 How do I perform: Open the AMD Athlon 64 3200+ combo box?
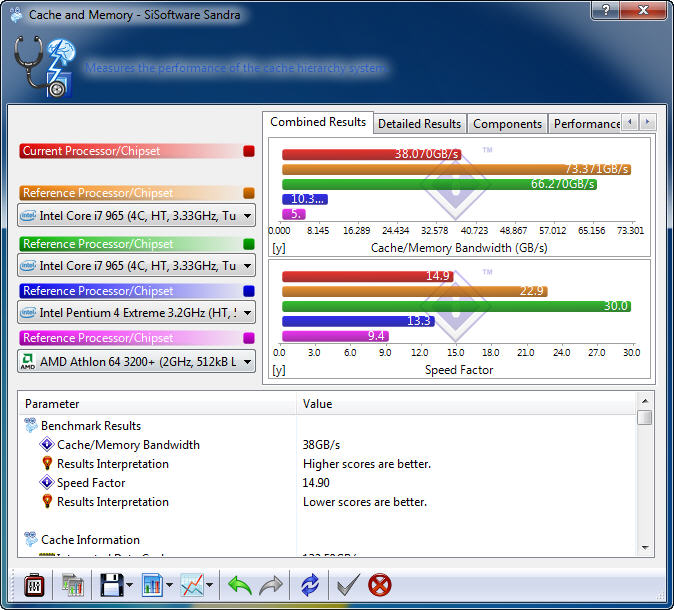coord(136,362)
